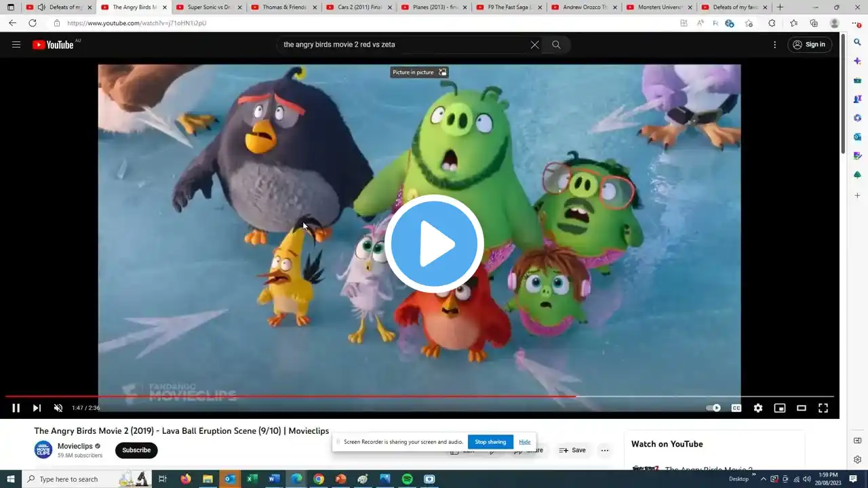Image resolution: width=868 pixels, height=488 pixels.
Task: Switch to the Super Sonic vs tab
Action: (x=209, y=7)
